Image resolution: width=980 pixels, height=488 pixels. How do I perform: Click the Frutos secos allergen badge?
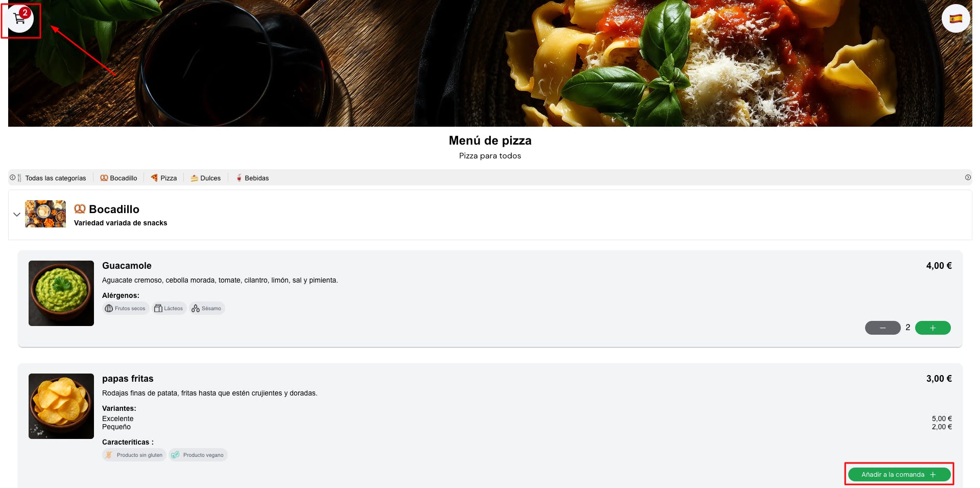click(126, 308)
